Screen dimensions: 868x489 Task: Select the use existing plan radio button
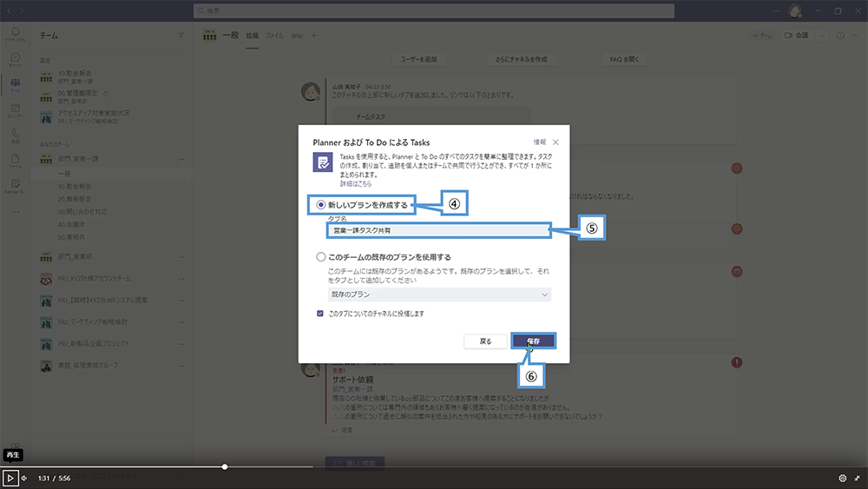(320, 257)
